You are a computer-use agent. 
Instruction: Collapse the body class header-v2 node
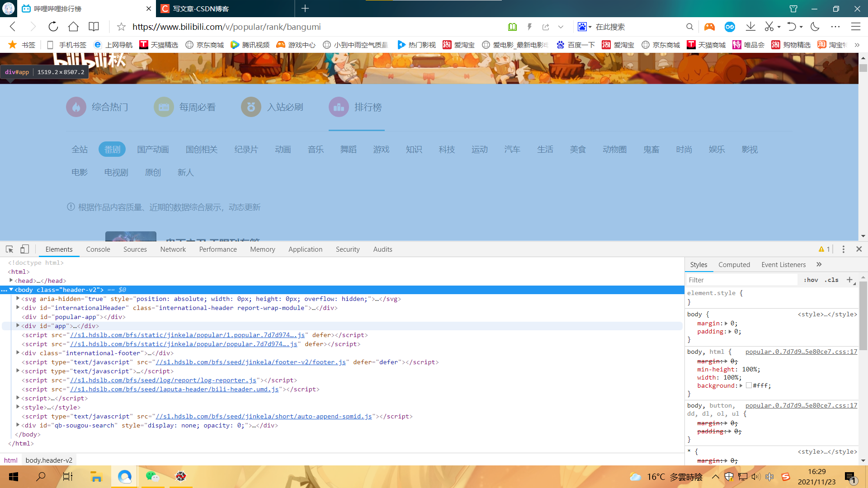(11, 290)
